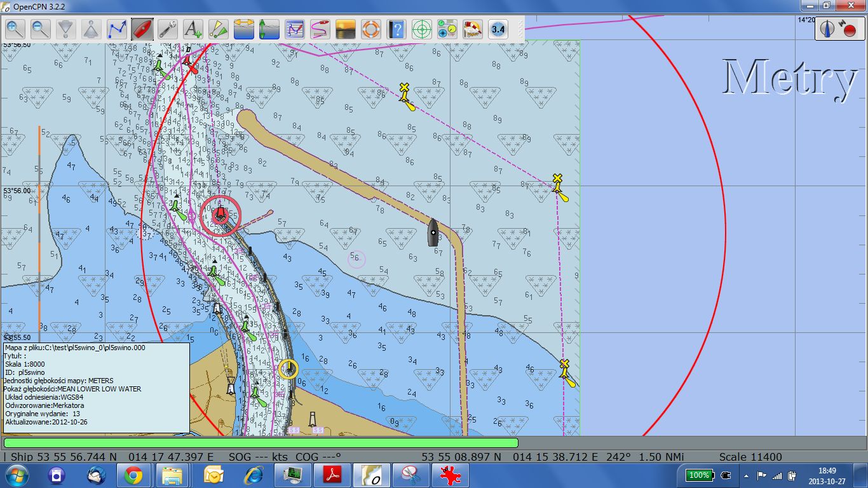Select the black own-ship vessel symbol
Screen dimensions: 868x488
[x=433, y=233]
